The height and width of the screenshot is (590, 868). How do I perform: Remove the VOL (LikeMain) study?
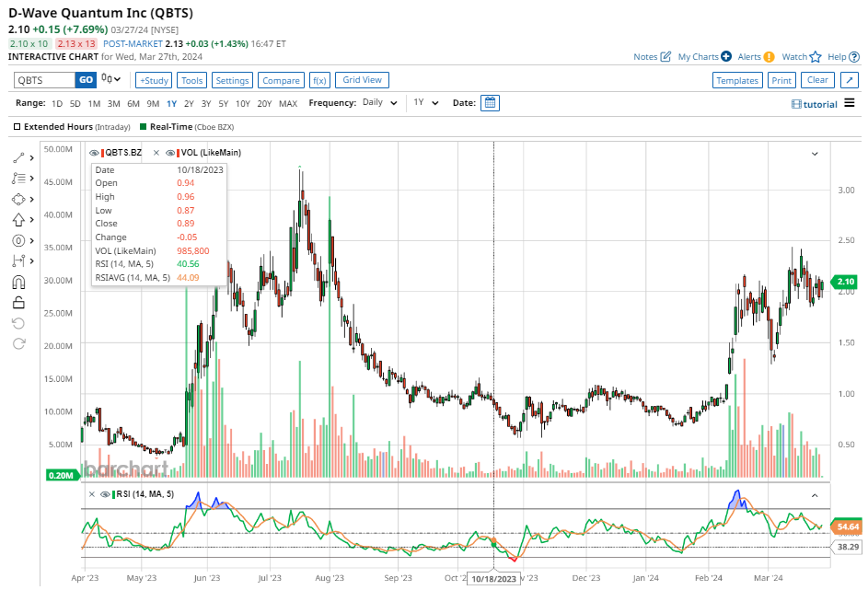pyautogui.click(x=156, y=153)
